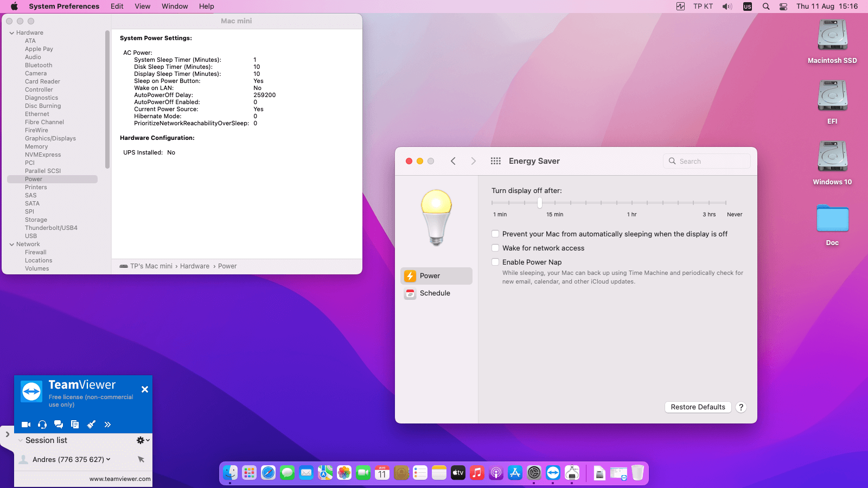Click the TeamViewer headset audio icon
Image resolution: width=868 pixels, height=488 pixels.
point(42,425)
